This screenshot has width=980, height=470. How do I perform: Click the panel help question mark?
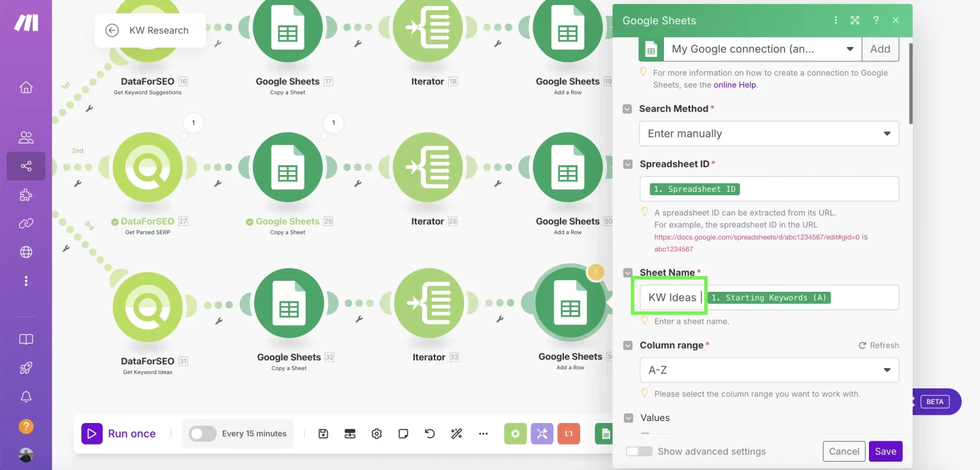[875, 20]
